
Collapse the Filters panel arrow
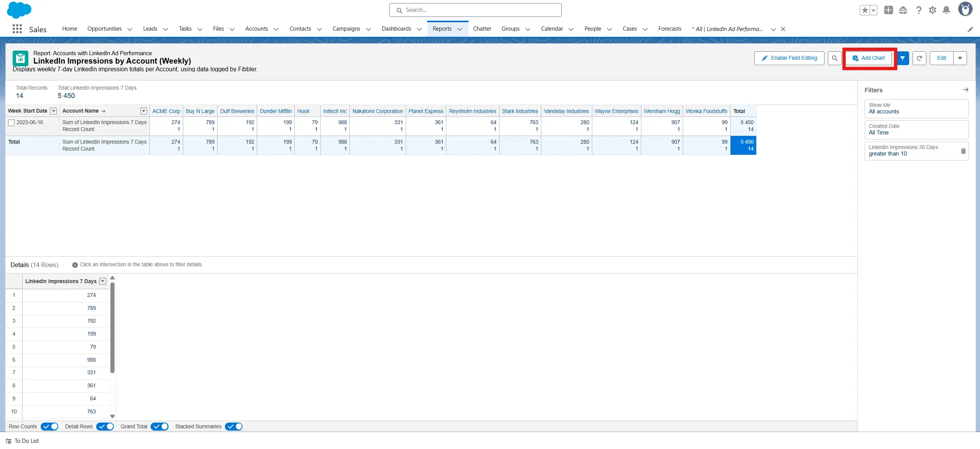click(965, 90)
